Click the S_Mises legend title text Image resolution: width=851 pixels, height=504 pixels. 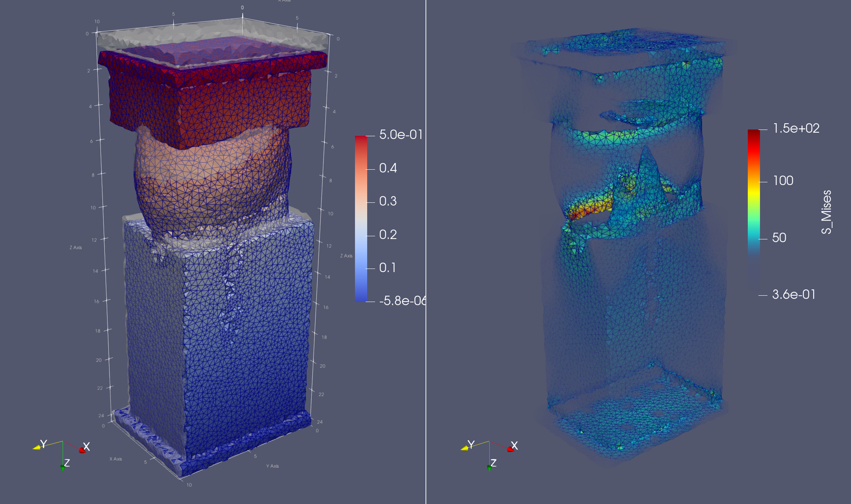pyautogui.click(x=826, y=212)
